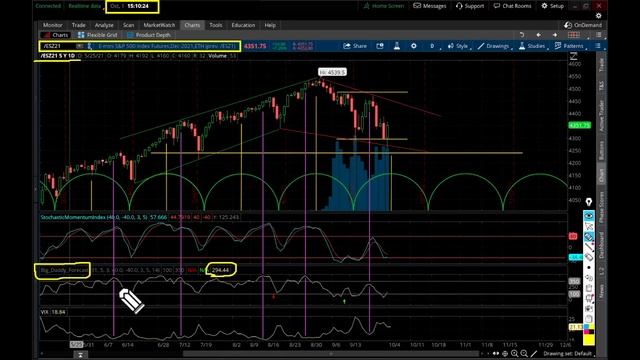Share the chart

coord(355,46)
